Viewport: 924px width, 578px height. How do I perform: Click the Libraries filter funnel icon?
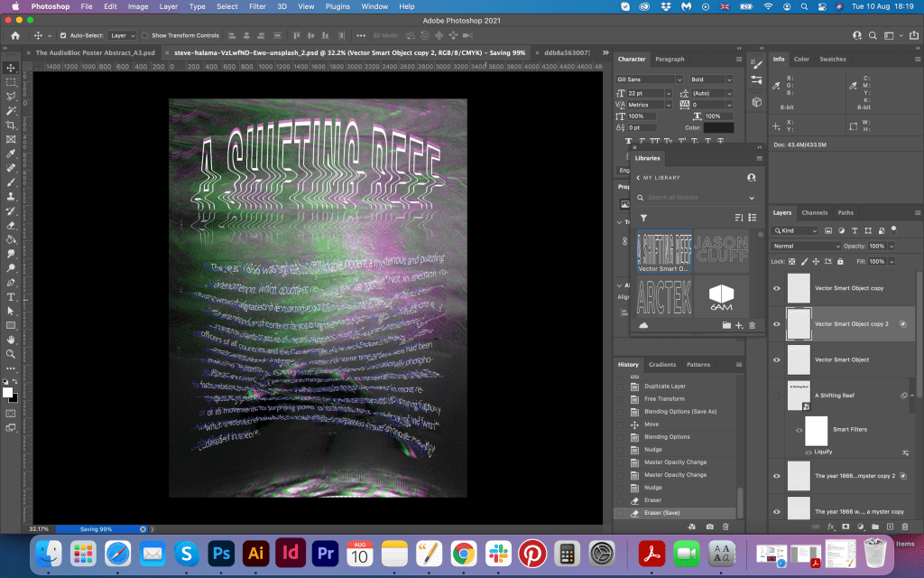(x=643, y=218)
